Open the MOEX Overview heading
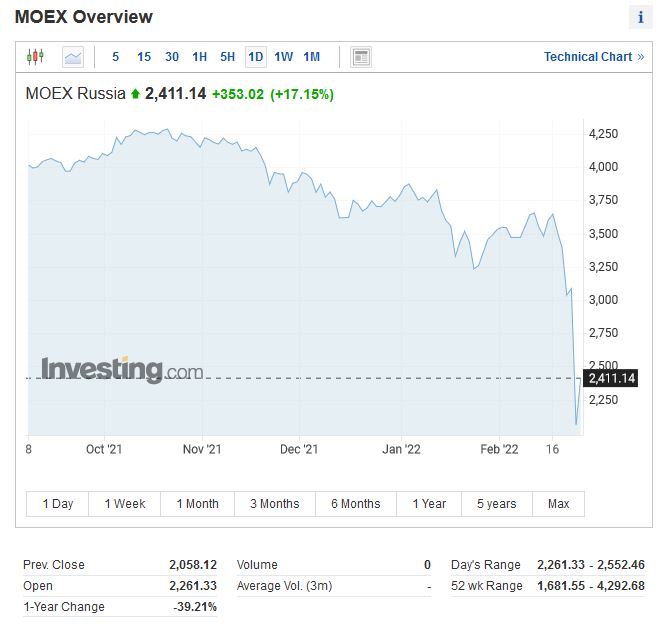 (84, 17)
